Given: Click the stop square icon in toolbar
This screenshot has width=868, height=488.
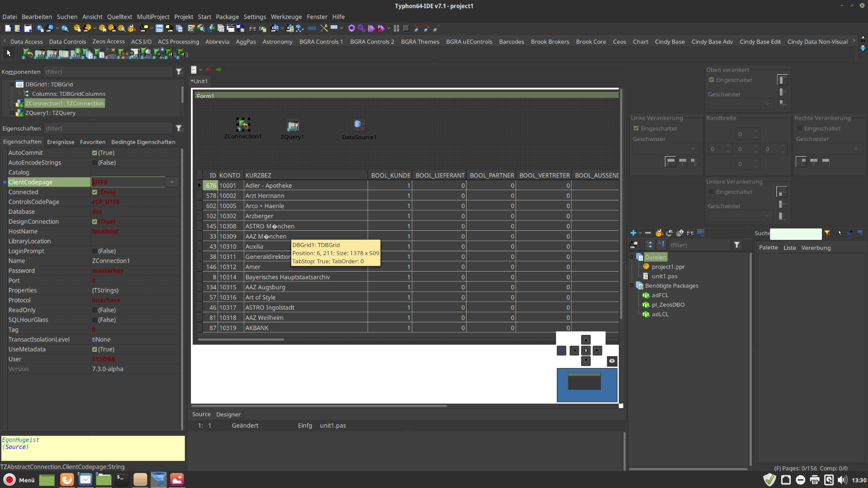Looking at the screenshot, I should (406, 28).
